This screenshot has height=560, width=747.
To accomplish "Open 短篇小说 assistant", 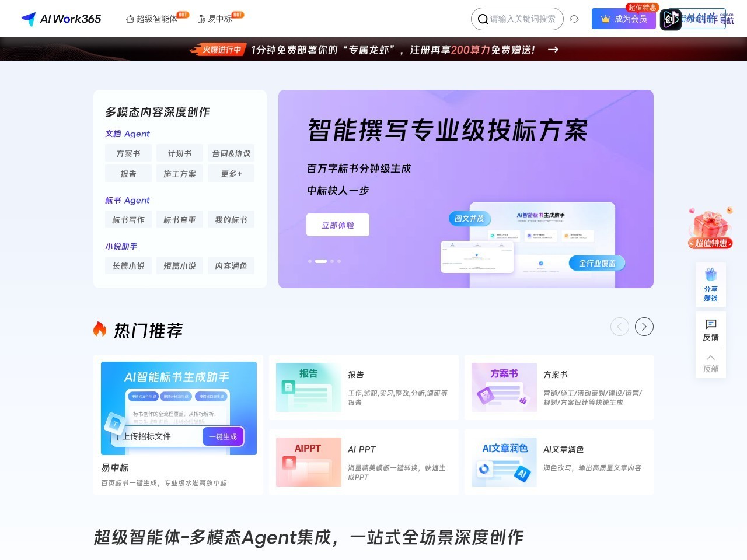I will coord(180,266).
